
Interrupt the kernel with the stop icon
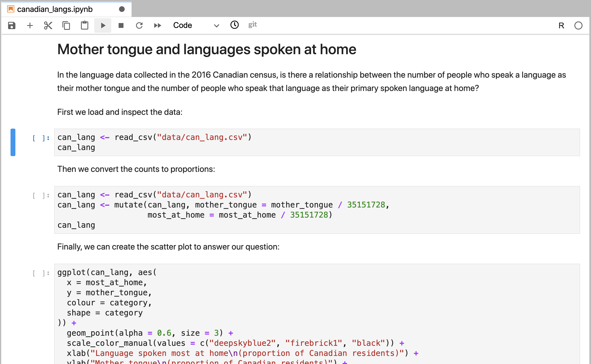pos(121,25)
